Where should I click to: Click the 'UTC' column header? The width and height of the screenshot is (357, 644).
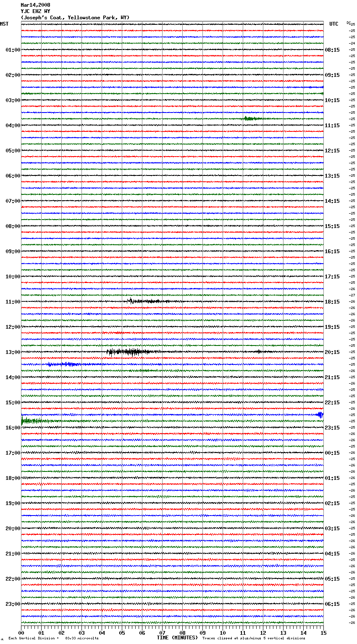[x=334, y=24]
